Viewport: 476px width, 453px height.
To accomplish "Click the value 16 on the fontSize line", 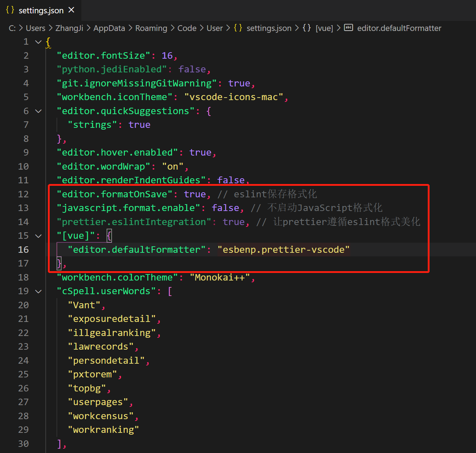I will [x=167, y=55].
